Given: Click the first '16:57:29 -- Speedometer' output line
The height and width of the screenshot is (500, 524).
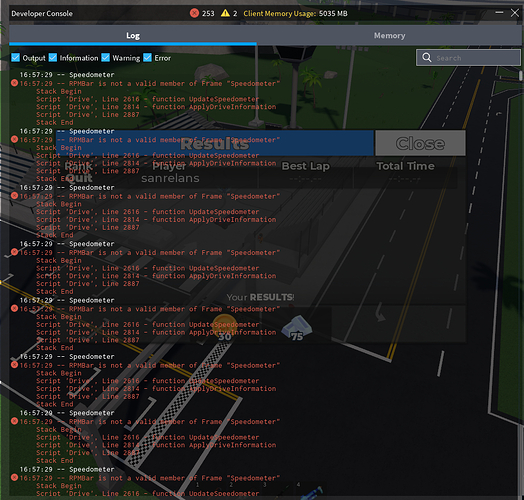Looking at the screenshot, I should 67,75.
